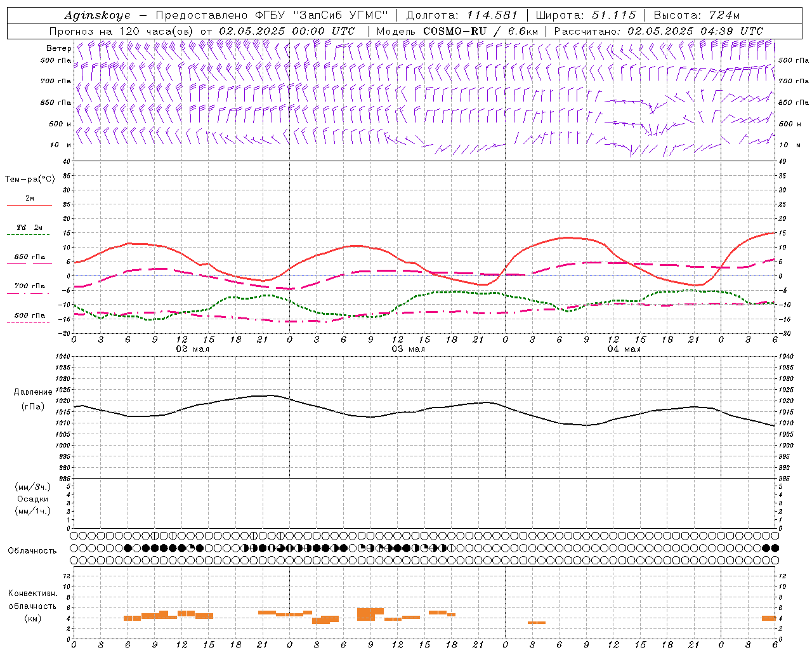
Task: Click the Облачность cloud cover label
Action: pos(32,550)
